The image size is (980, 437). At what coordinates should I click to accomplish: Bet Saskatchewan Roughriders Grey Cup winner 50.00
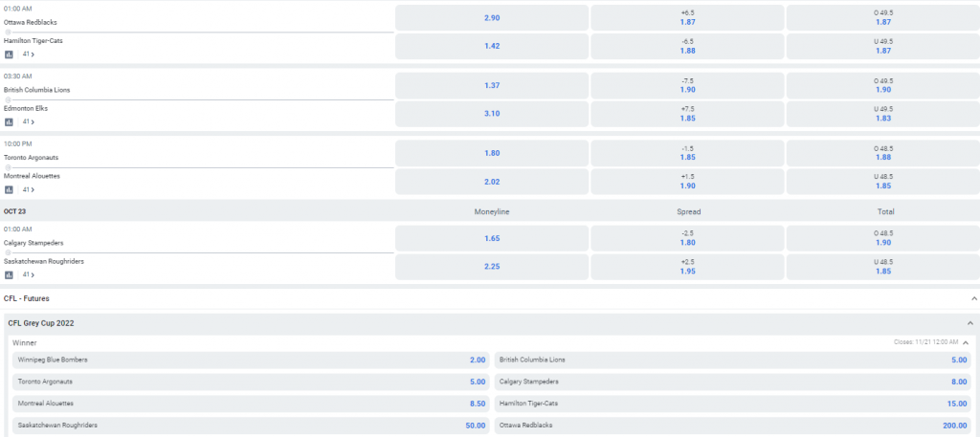[x=251, y=426]
